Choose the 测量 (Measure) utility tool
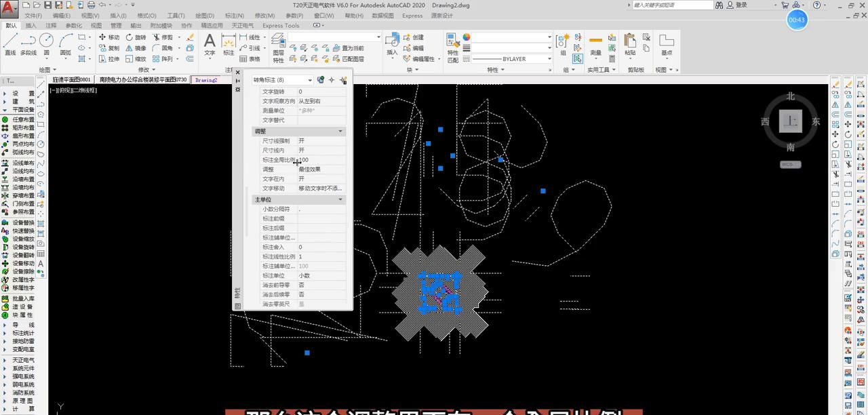This screenshot has width=868, height=415. click(x=595, y=44)
